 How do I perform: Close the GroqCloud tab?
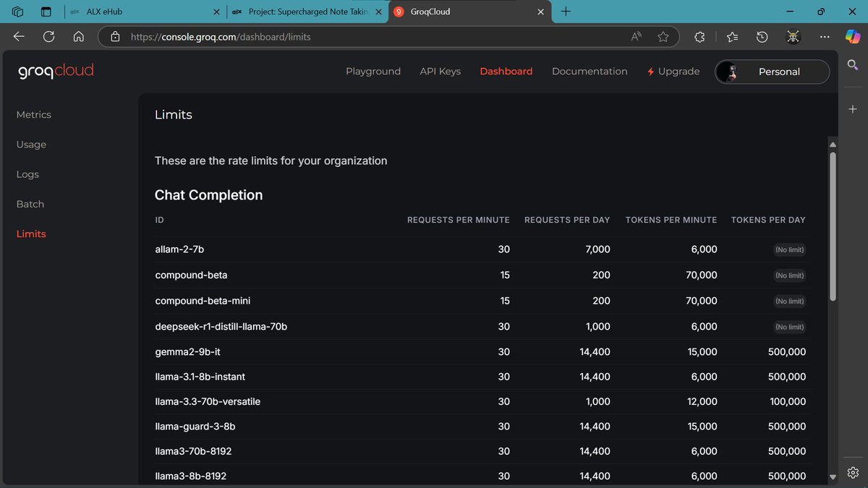(540, 12)
